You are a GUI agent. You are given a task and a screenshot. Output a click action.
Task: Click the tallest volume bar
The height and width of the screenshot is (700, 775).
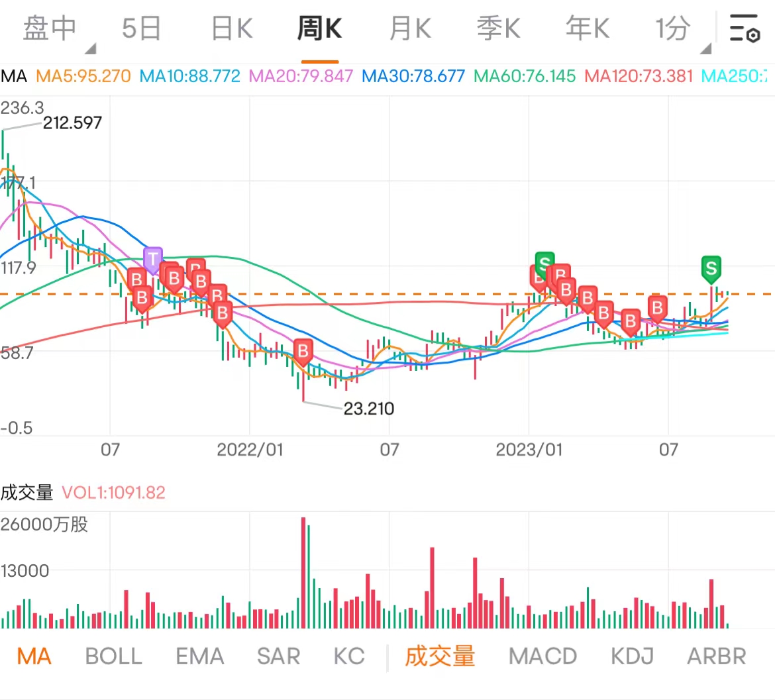303,573
